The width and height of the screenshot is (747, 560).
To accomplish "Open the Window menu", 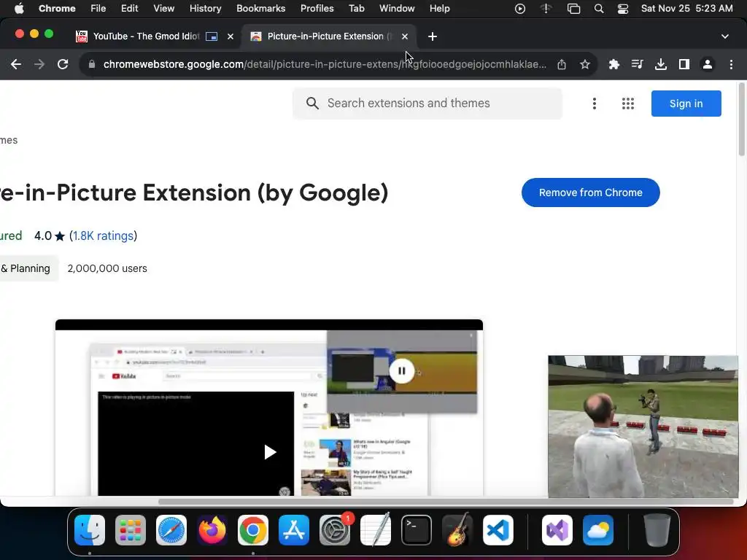I will (397, 9).
